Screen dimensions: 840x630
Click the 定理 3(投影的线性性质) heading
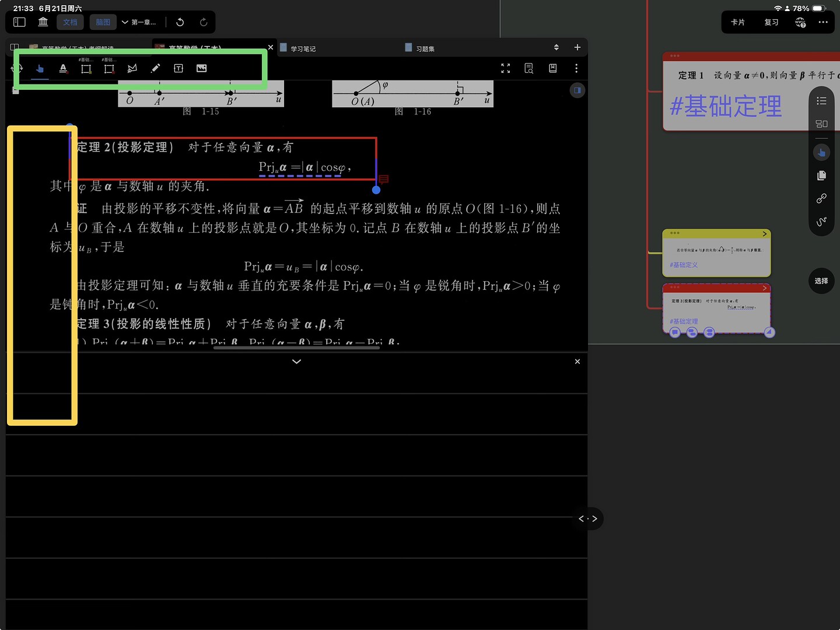pos(143,324)
